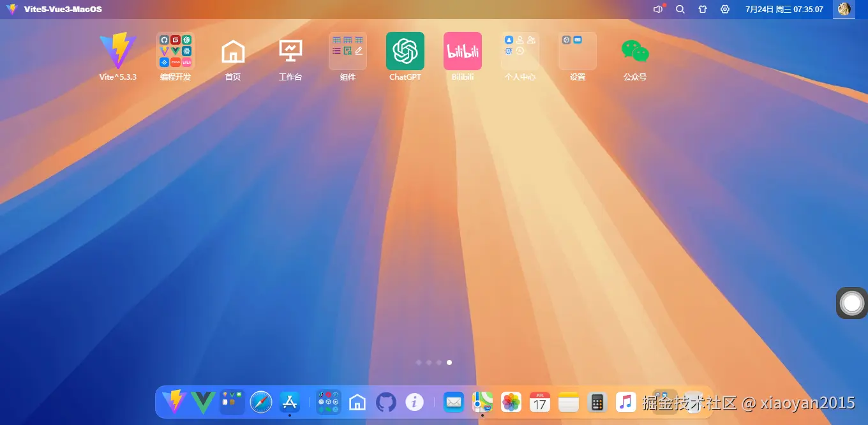Open the search magnifier in the menu bar
868x425 pixels.
tap(680, 9)
